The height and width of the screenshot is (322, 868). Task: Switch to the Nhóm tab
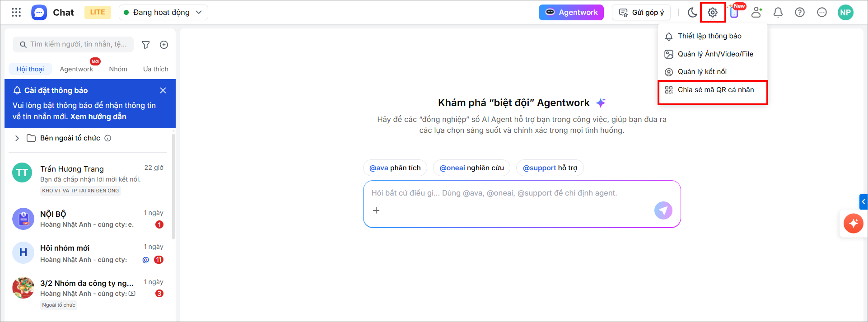click(x=118, y=69)
